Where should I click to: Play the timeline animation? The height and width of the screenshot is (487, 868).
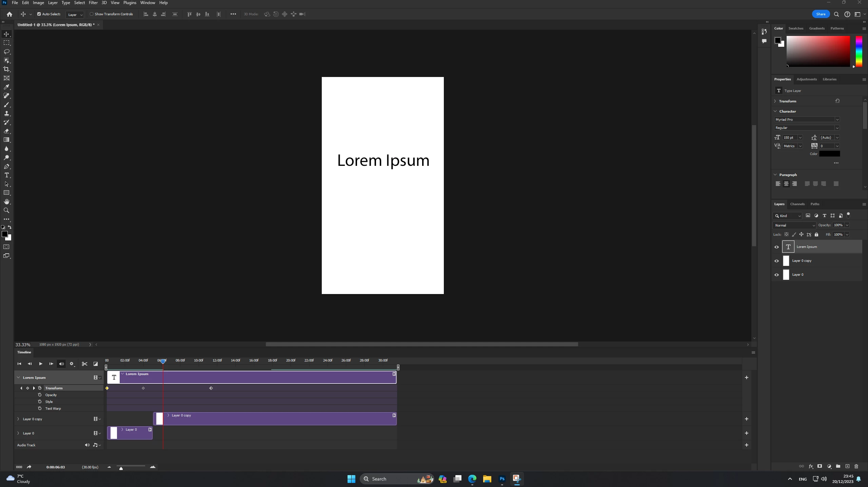tap(40, 364)
